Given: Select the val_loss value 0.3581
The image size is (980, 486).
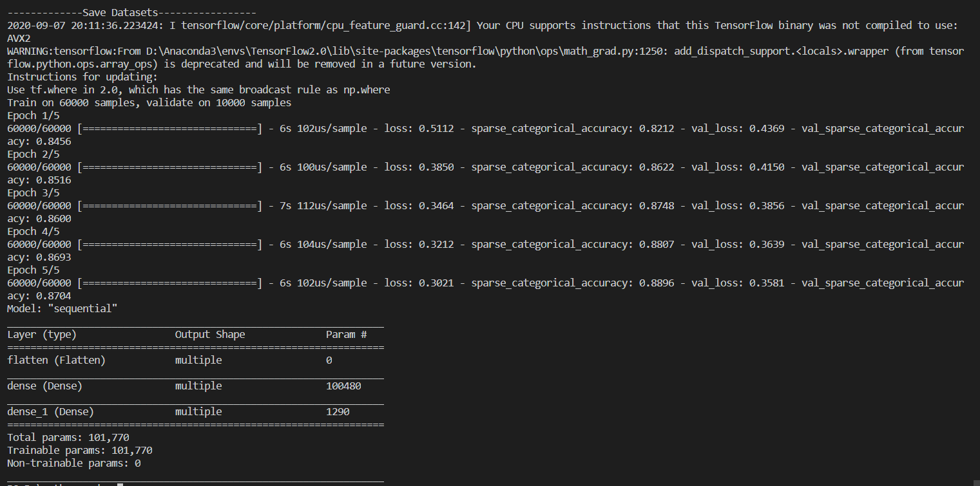Looking at the screenshot, I should pos(767,283).
